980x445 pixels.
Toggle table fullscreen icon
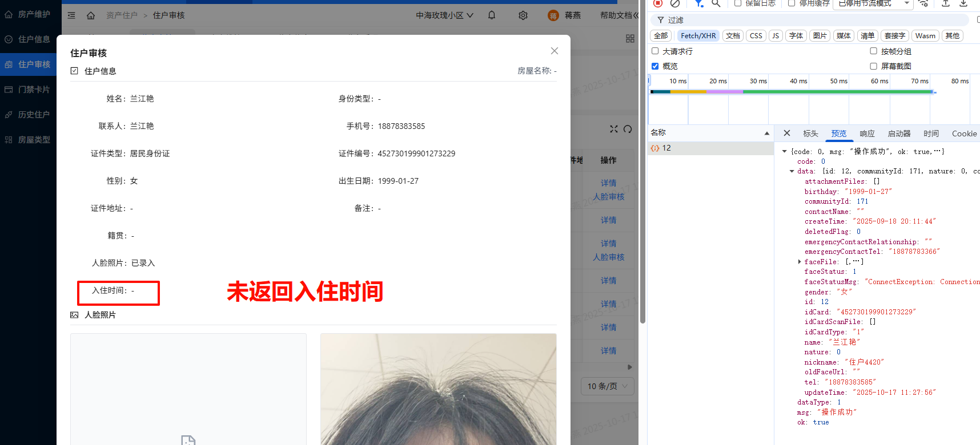tap(614, 129)
